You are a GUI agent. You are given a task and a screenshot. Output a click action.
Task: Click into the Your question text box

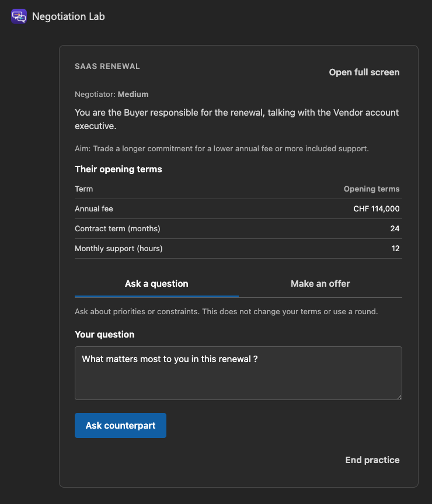(238, 373)
